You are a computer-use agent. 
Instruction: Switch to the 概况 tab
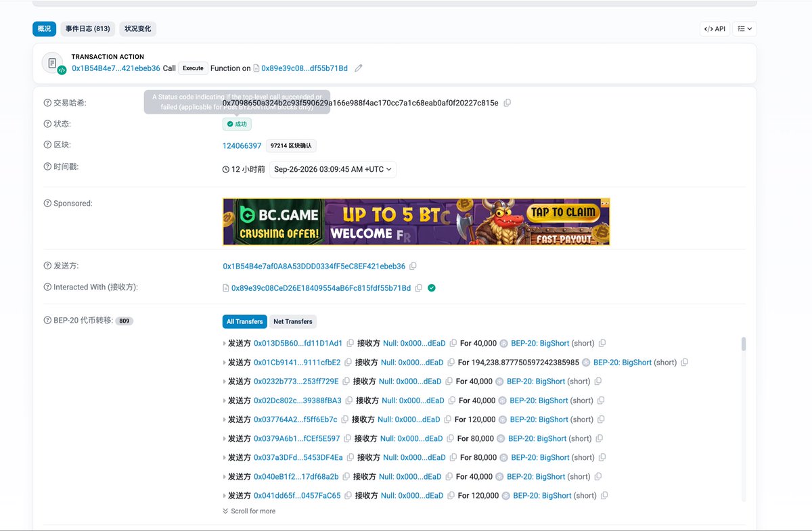[44, 29]
